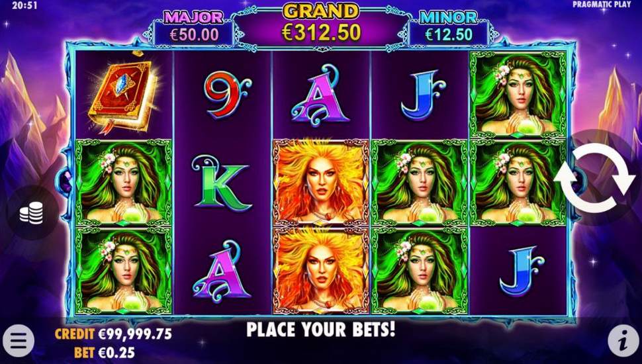Click the green-haired woman in top right
The width and height of the screenshot is (642, 364).
tap(518, 95)
